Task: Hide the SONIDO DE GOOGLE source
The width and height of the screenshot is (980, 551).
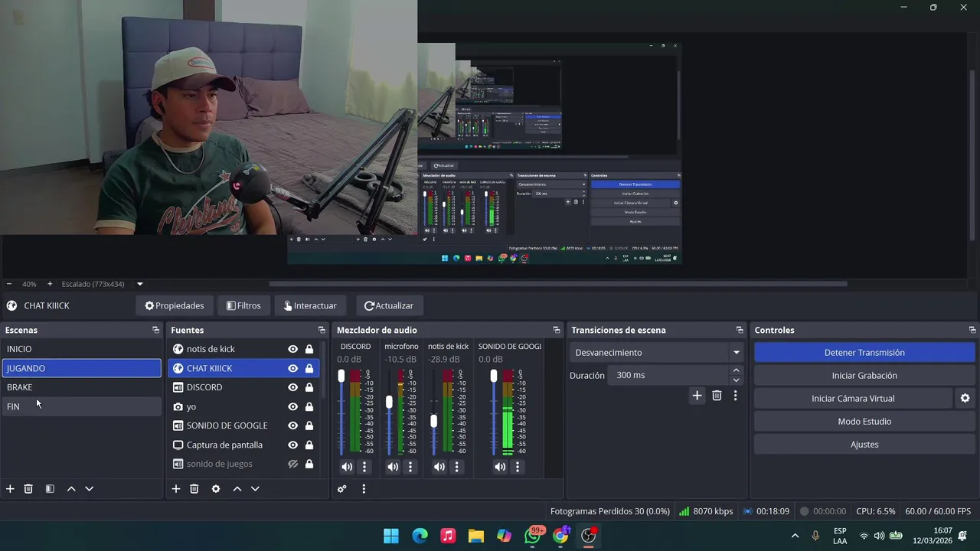Action: tap(292, 425)
